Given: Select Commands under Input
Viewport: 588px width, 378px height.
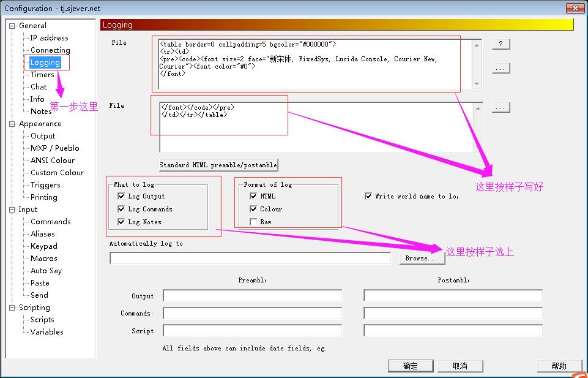Looking at the screenshot, I should tap(51, 221).
